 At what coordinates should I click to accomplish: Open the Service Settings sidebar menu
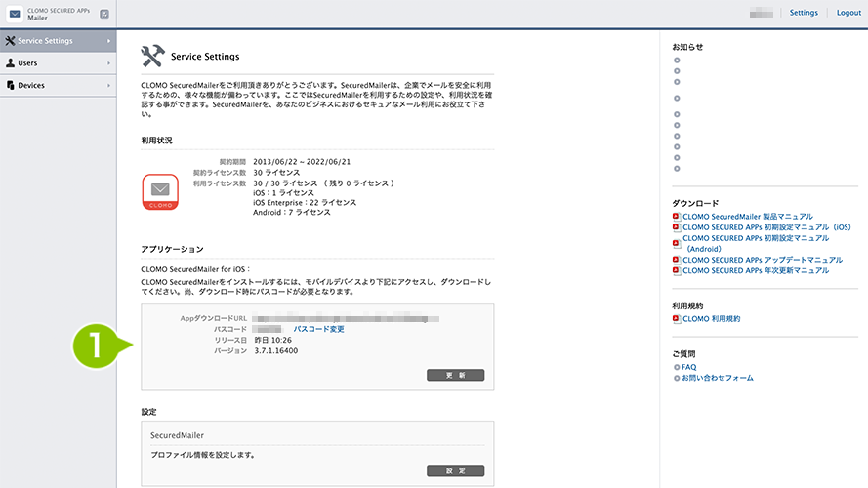point(59,41)
